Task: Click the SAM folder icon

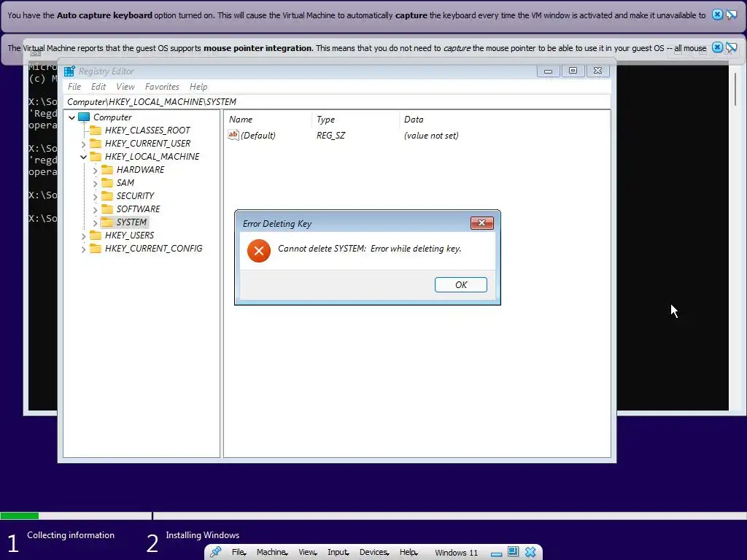Action: (107, 182)
